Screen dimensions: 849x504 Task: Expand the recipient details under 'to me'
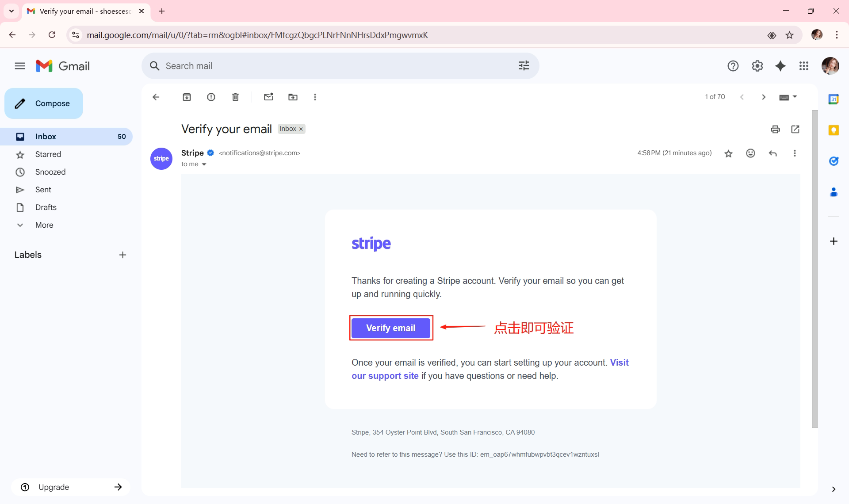coord(204,164)
